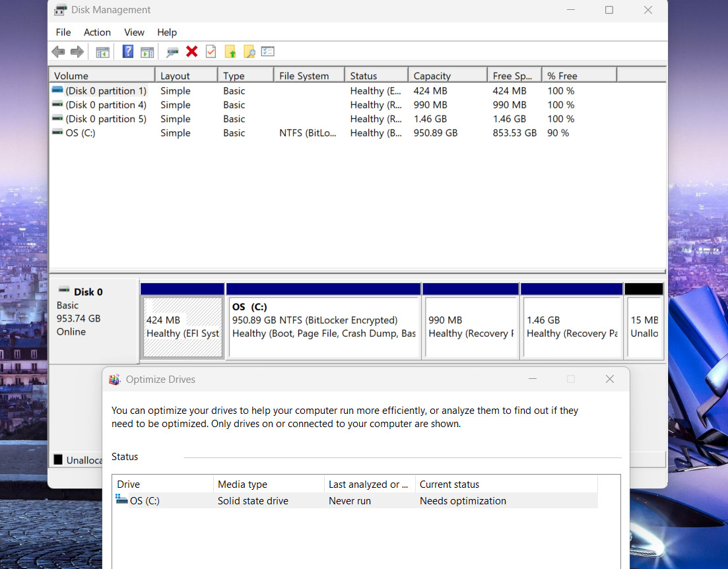Click the checklist settings toolbar icon

coord(268,51)
